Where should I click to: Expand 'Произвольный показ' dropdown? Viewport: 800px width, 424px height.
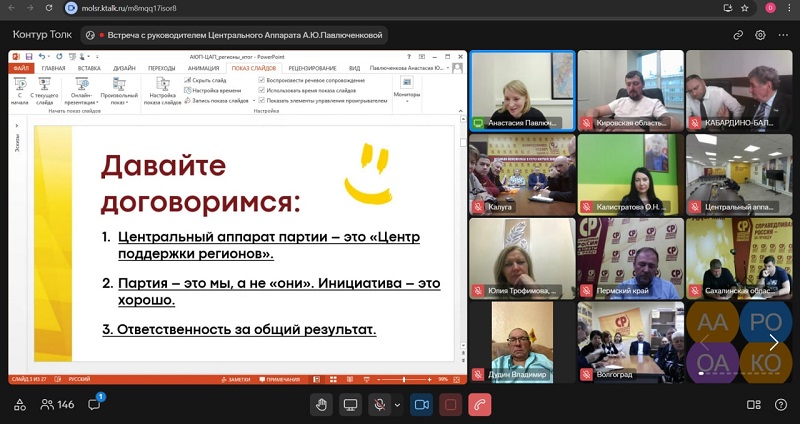[x=119, y=99]
